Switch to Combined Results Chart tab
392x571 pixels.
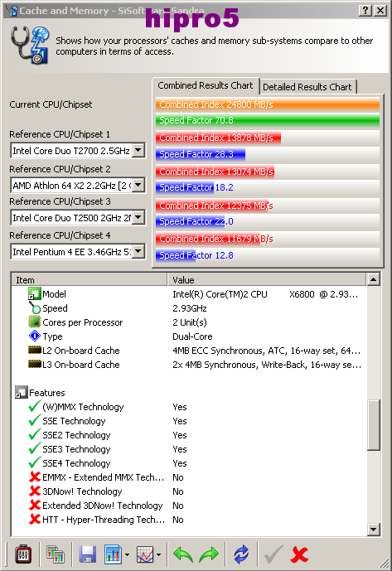click(205, 85)
